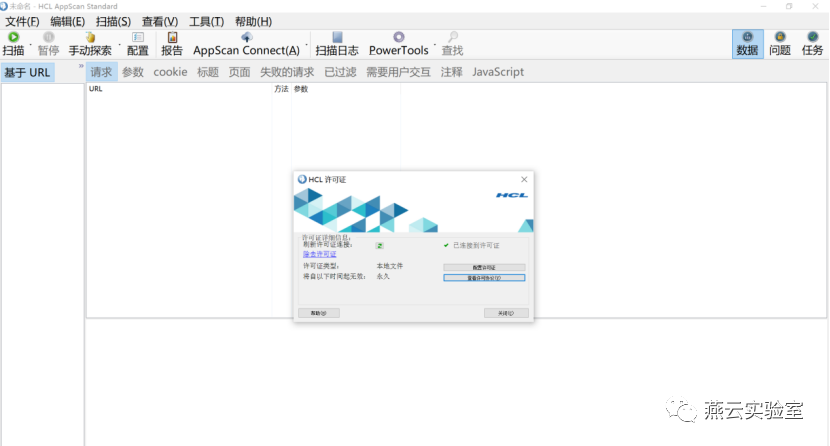This screenshot has height=446, width=830.
Task: Click the 本地文件 license type value
Action: [x=390, y=266]
